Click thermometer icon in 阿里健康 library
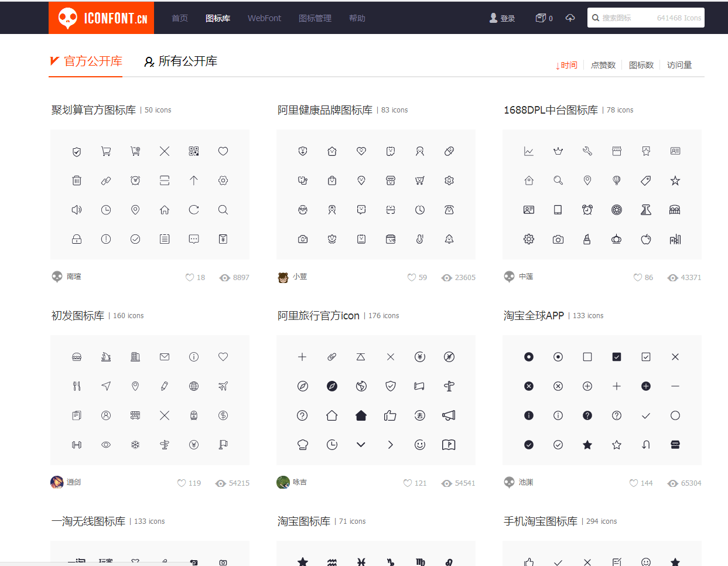 (x=420, y=239)
